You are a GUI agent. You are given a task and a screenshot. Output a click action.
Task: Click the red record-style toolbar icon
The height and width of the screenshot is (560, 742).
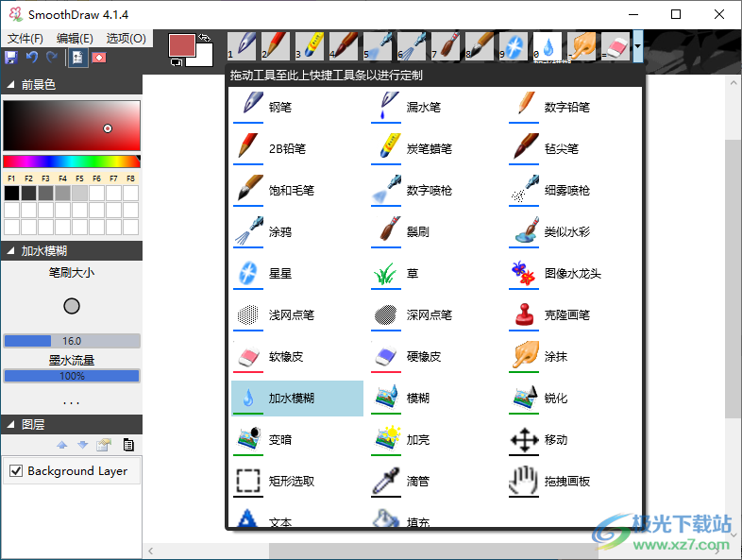(99, 58)
